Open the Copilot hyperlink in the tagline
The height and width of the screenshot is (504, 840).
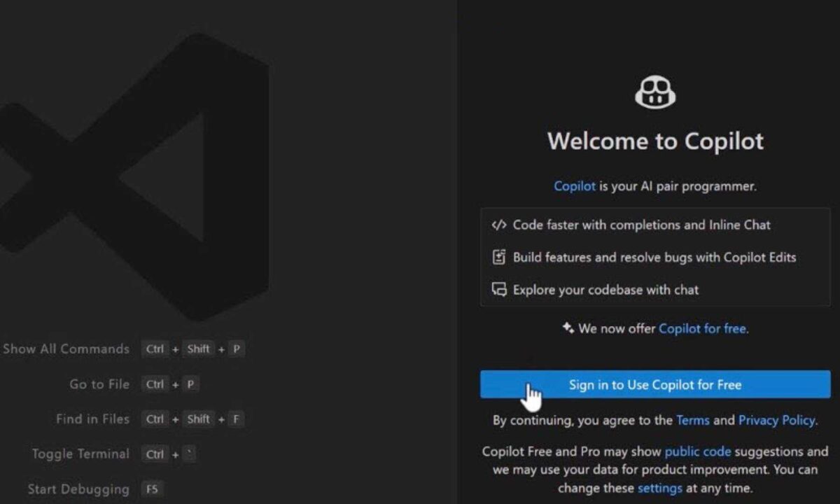575,186
